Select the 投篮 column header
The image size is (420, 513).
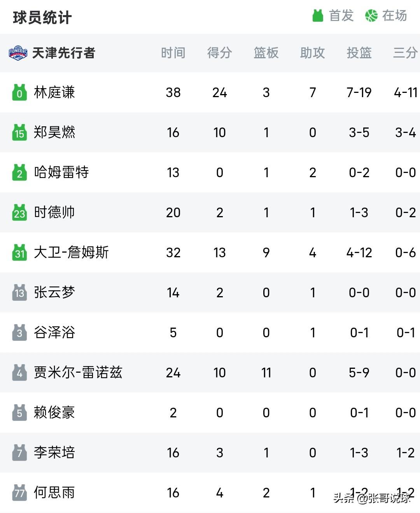tap(359, 53)
